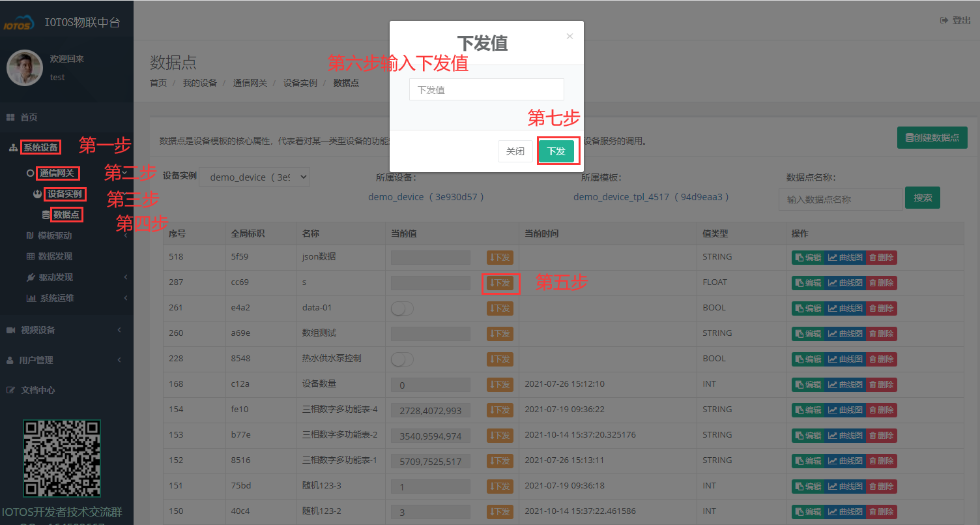This screenshot has width=980, height=525.
Task: Open the demo_device 设备实例 dropdown
Action: [x=254, y=176]
